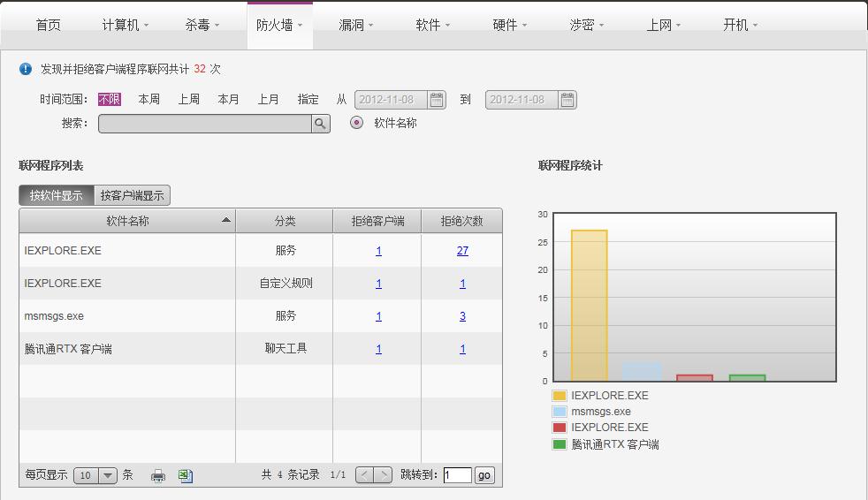The width and height of the screenshot is (868, 500).
Task: Go to the 首页 tab
Action: coord(48,25)
